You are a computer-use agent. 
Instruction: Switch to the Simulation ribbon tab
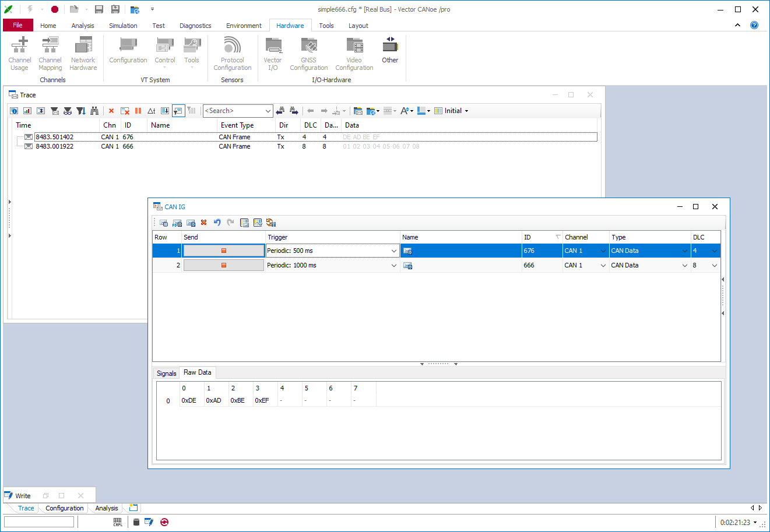123,26
